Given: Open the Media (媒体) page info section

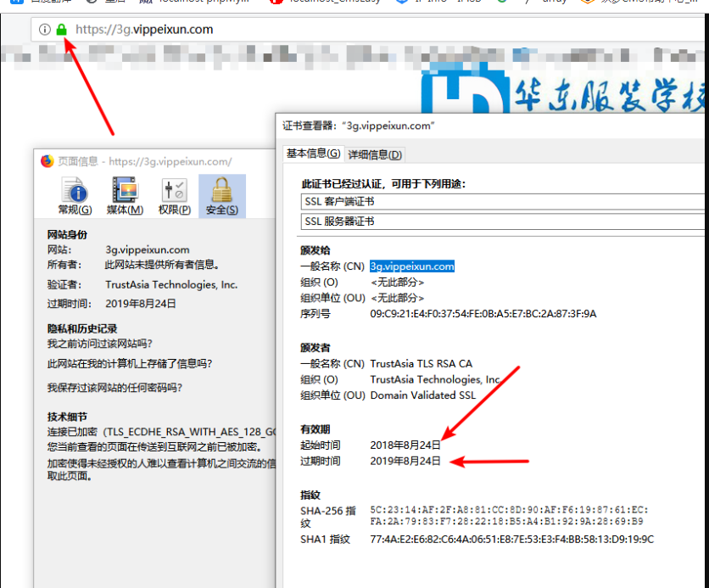Looking at the screenshot, I should pyautogui.click(x=125, y=196).
